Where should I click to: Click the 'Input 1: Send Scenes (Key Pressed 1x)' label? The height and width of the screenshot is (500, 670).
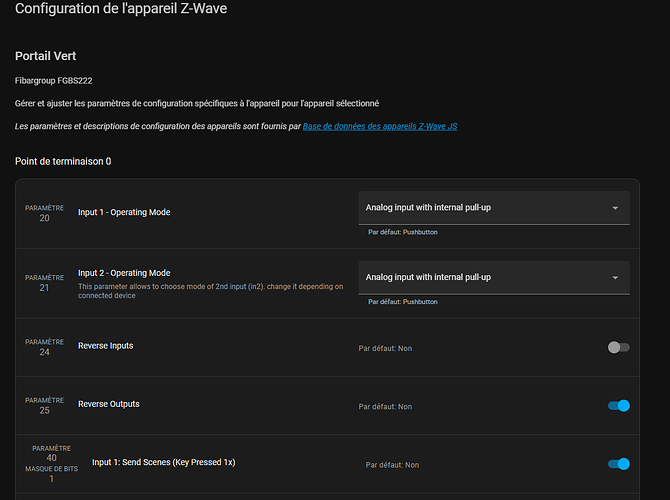click(x=164, y=462)
